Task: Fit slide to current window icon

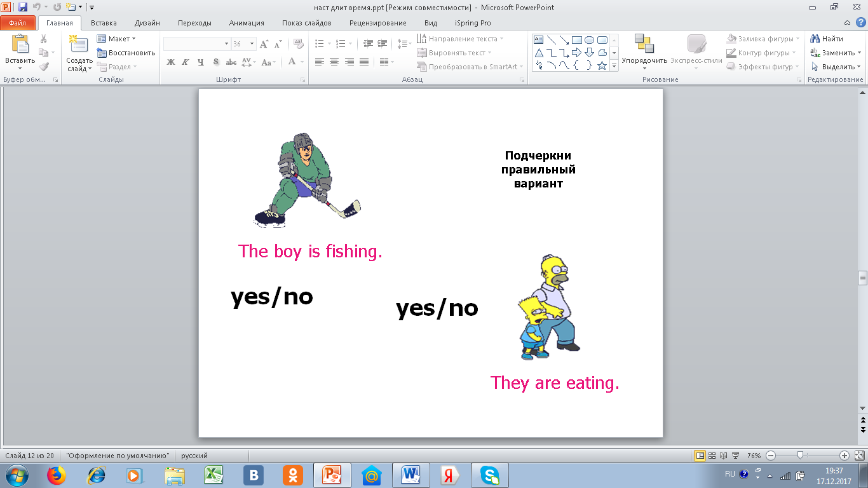Action: [x=859, y=456]
